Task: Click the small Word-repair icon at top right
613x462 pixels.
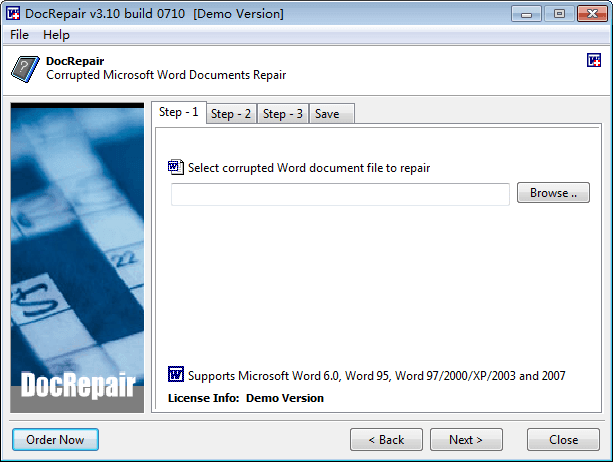Action: coord(594,60)
